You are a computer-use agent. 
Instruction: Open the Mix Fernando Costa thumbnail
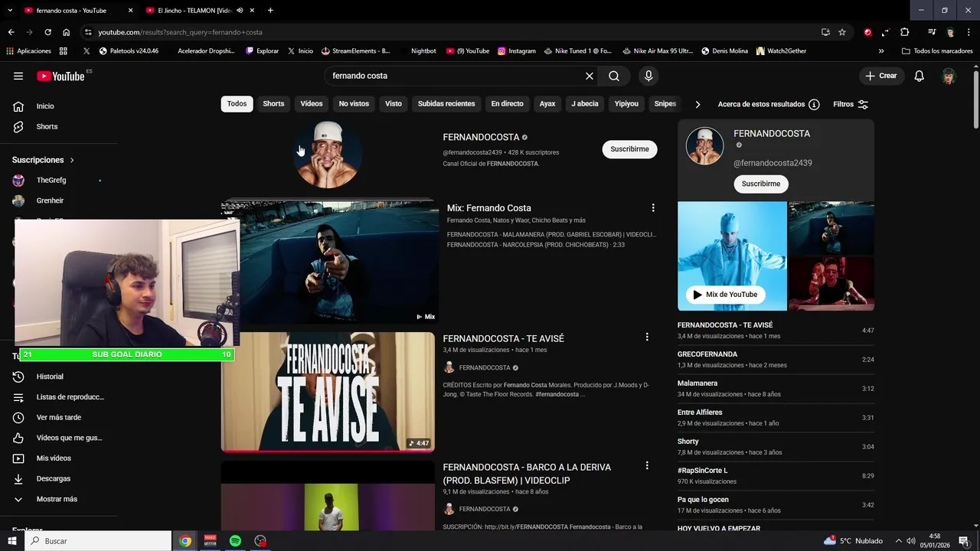pos(330,262)
